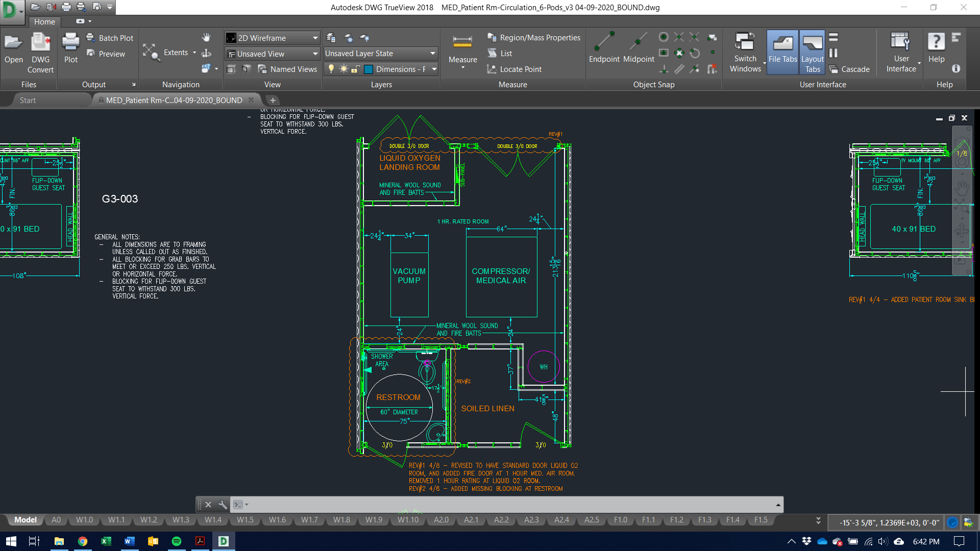
Task: Select the Orbit tool in Navigation panel
Action: click(x=206, y=53)
